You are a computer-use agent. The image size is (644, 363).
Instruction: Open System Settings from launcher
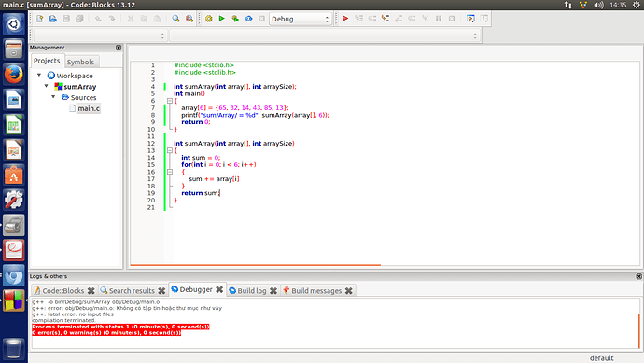point(14,200)
